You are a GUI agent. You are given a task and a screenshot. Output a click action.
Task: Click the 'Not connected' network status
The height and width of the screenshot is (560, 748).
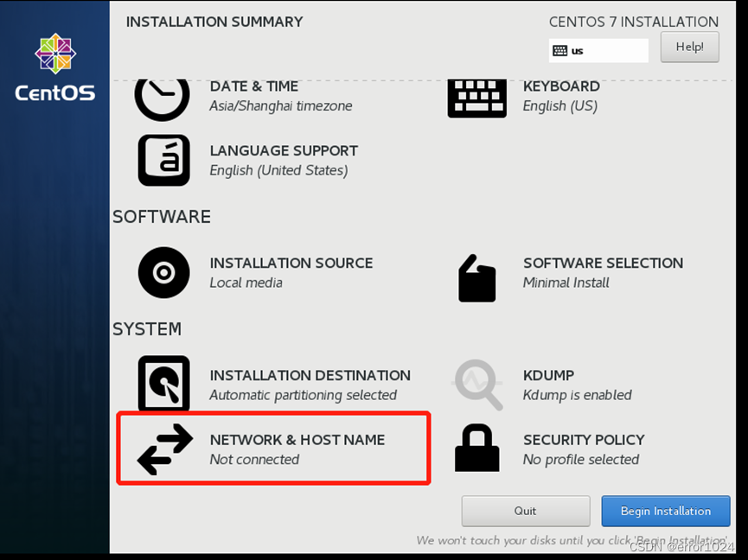click(x=255, y=460)
